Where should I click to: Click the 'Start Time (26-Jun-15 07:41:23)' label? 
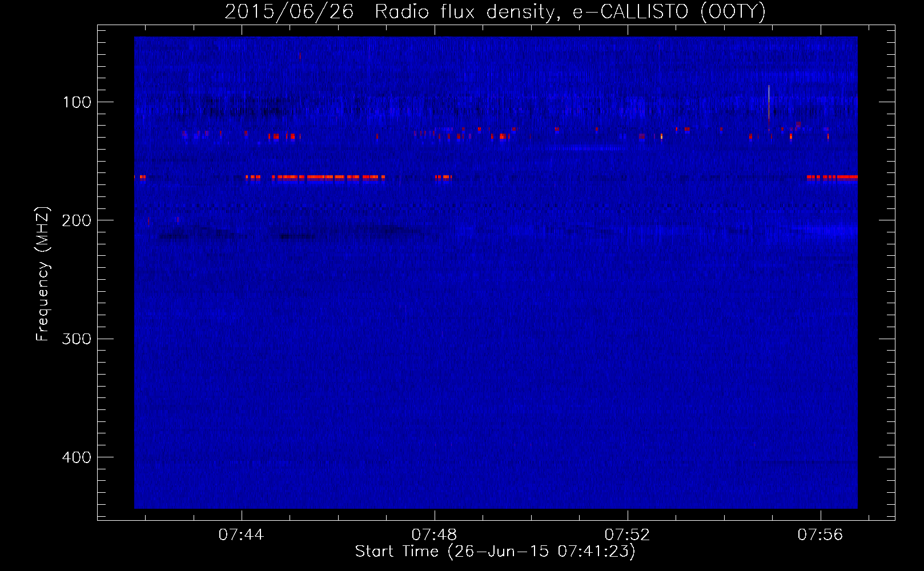(x=495, y=552)
